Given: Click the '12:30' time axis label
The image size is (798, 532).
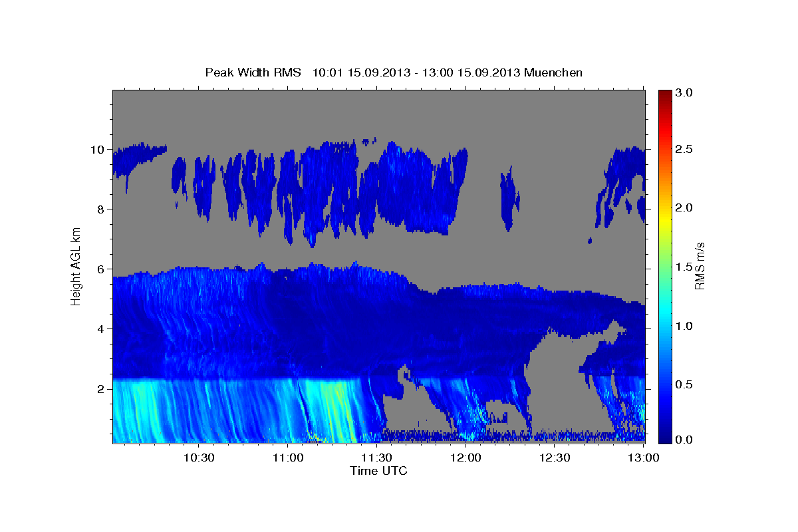Looking at the screenshot, I should [x=555, y=458].
